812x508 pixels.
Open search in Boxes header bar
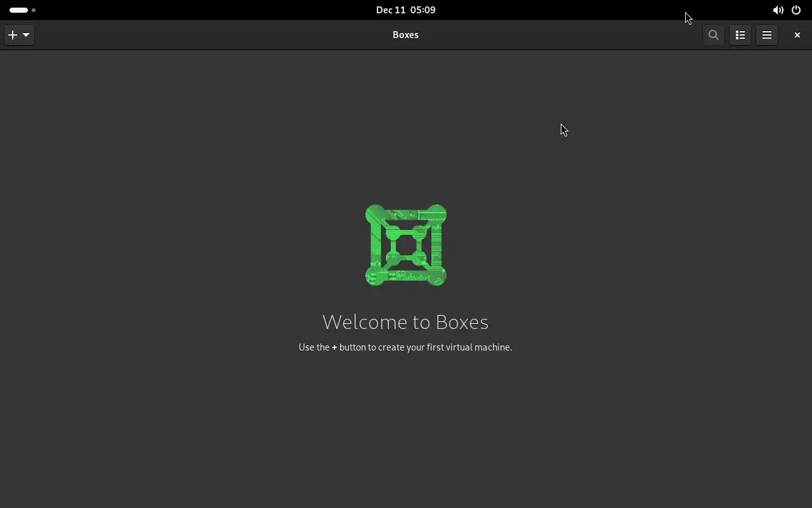tap(714, 35)
